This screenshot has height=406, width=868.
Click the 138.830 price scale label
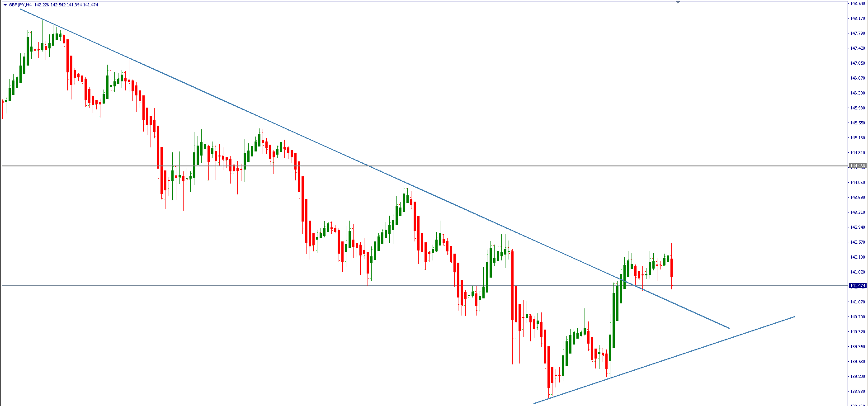857,392
